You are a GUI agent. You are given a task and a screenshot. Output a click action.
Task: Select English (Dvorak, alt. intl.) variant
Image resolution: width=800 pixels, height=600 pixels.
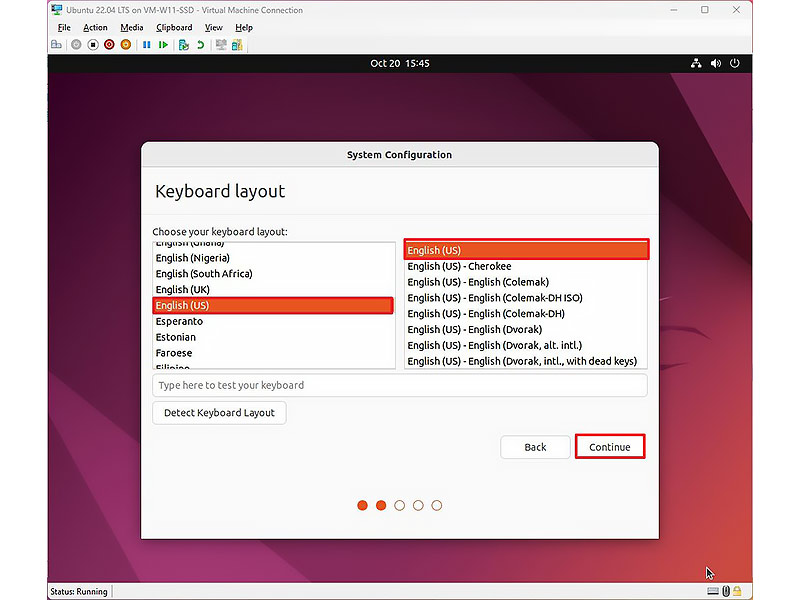(x=526, y=345)
